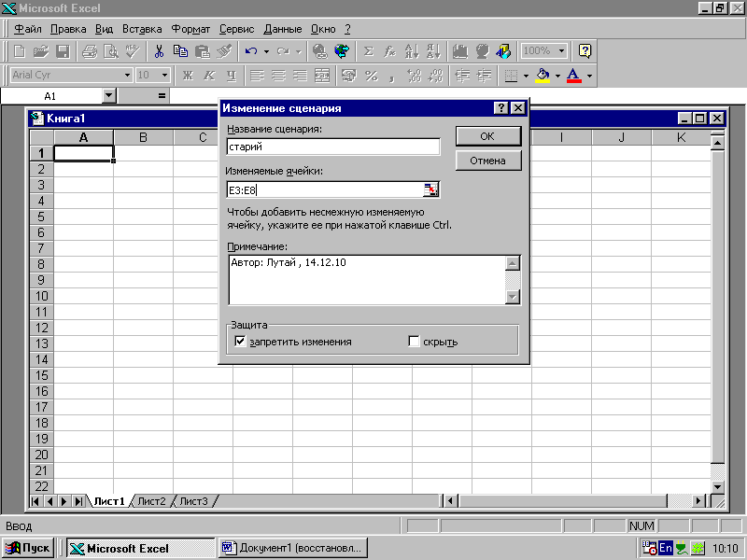Open fill color dropdown arrow
This screenshot has height=560, width=747.
[557, 76]
